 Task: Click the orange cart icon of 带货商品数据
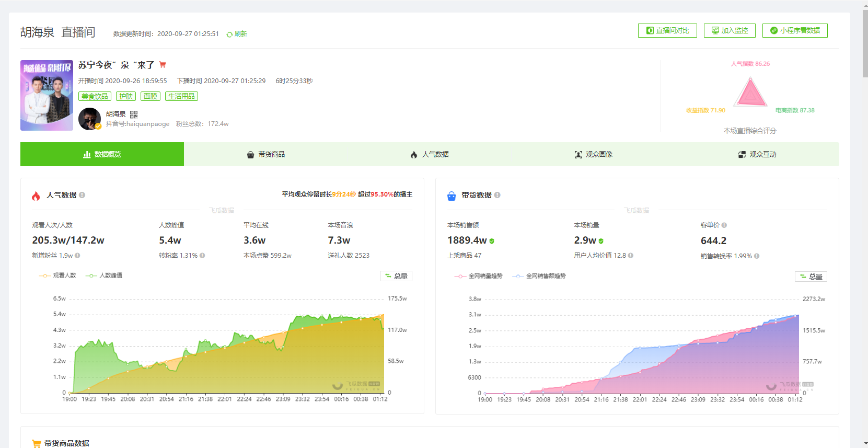click(x=36, y=444)
